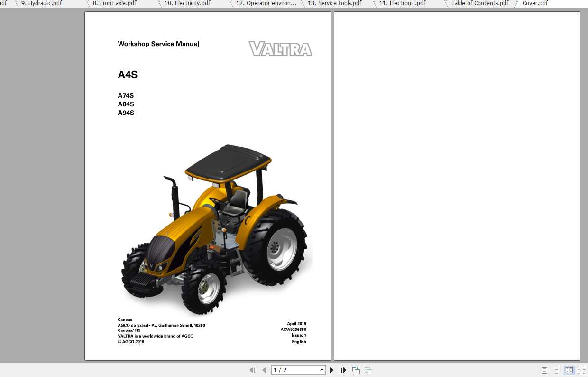
Task: Go to the previous page
Action: coord(264,370)
